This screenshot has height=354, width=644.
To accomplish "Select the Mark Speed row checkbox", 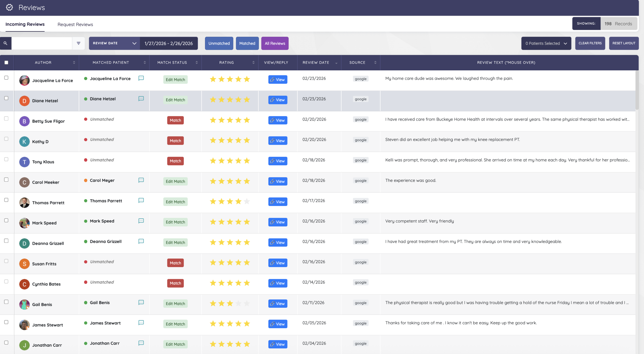I will (x=6, y=220).
